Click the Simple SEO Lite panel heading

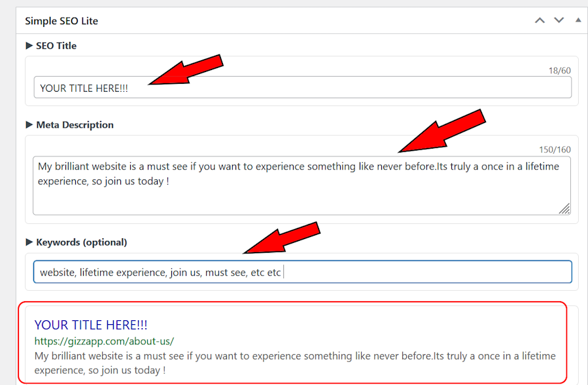tap(61, 21)
